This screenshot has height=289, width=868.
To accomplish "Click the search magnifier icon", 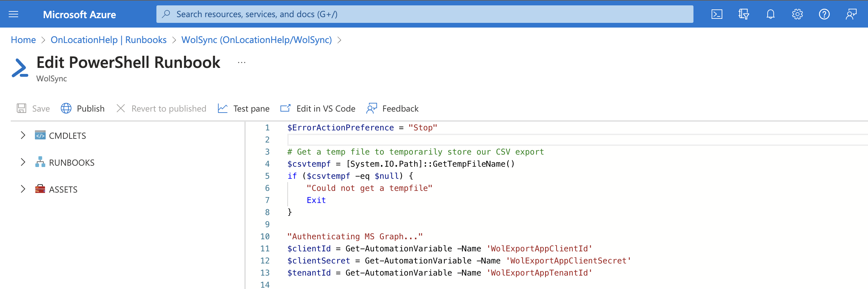I will click(x=166, y=14).
